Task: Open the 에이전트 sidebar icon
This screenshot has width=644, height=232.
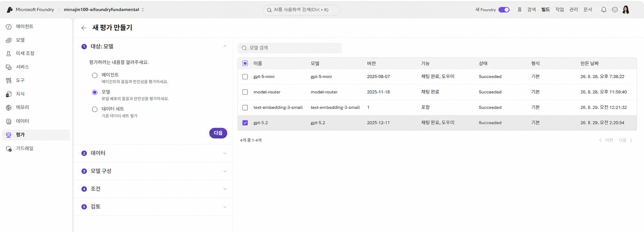Action: [9, 27]
